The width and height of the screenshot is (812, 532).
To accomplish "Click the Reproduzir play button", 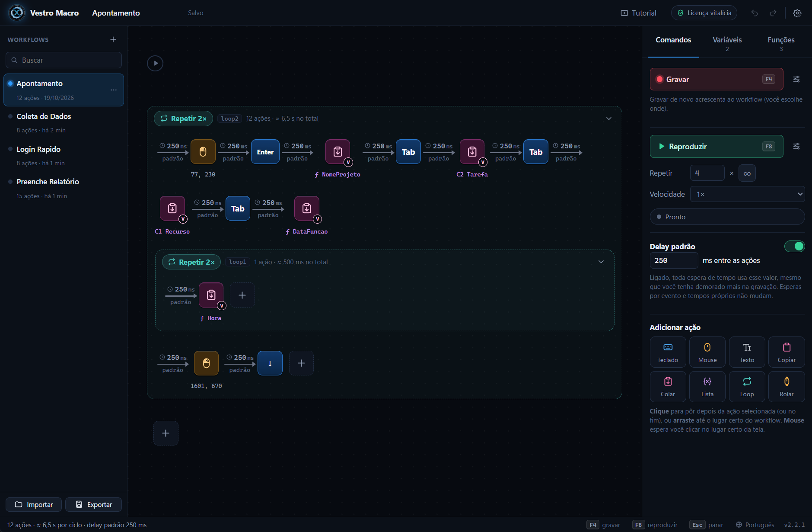I will point(716,146).
